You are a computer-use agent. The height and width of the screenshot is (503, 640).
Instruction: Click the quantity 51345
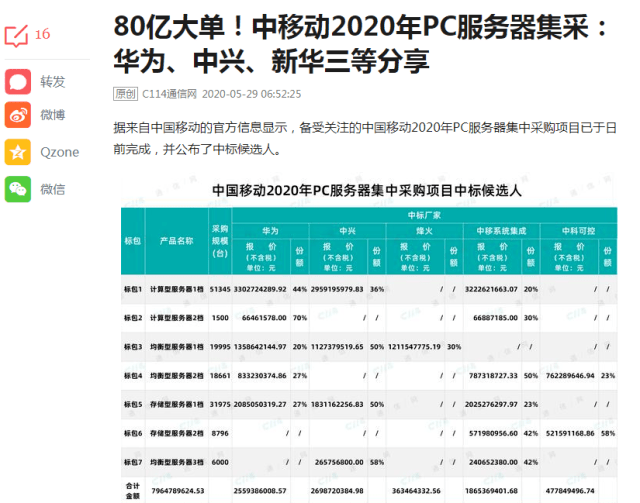pos(220,289)
